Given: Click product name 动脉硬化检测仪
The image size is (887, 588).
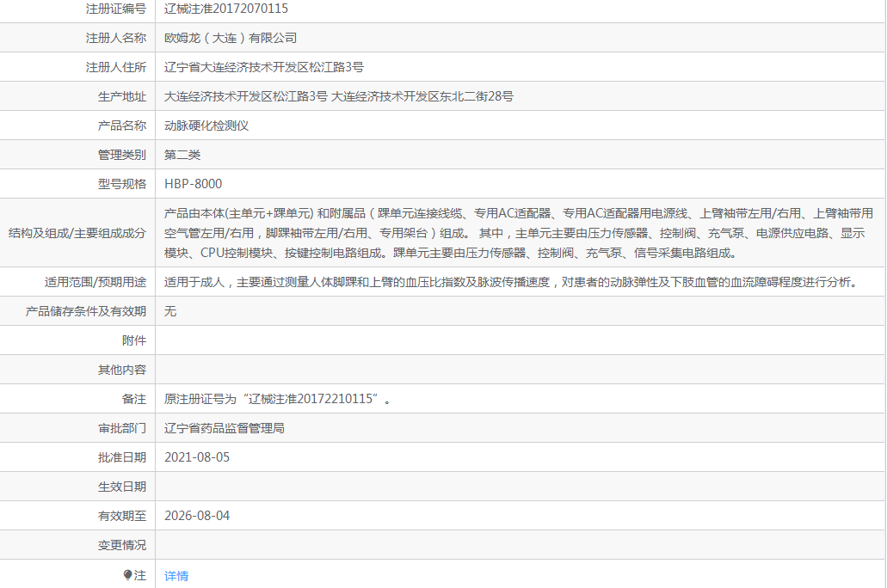Looking at the screenshot, I should [206, 125].
